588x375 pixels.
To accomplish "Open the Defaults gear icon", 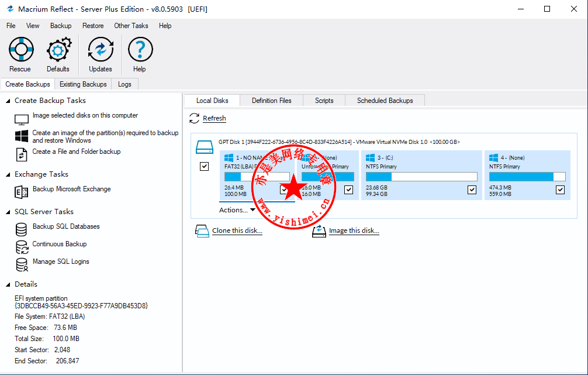I will coord(58,49).
